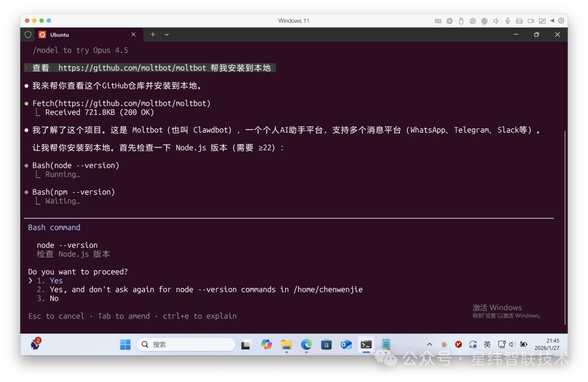Click the VM microphone icon
This screenshot has width=588, height=382.
click(507, 21)
